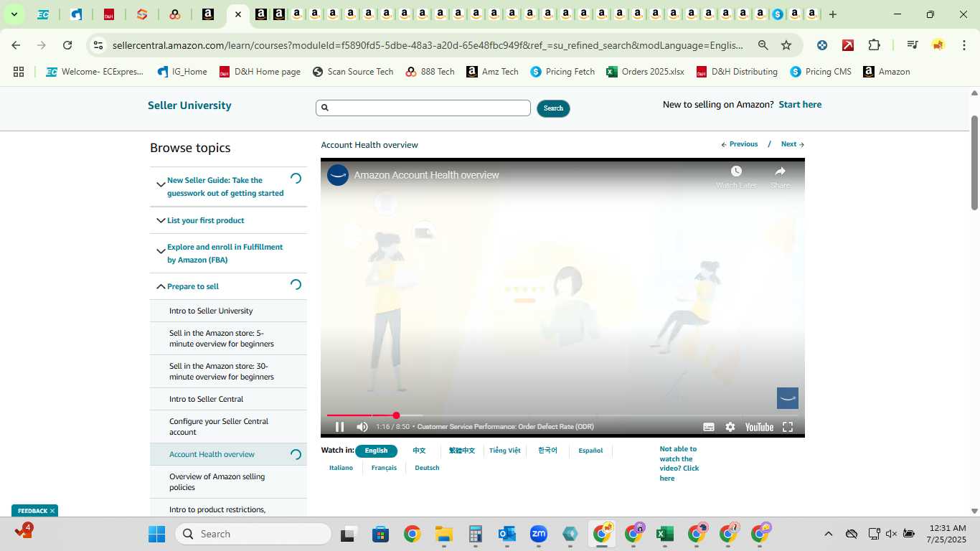Go to the Next lesson
The height and width of the screenshot is (551, 980).
(792, 144)
